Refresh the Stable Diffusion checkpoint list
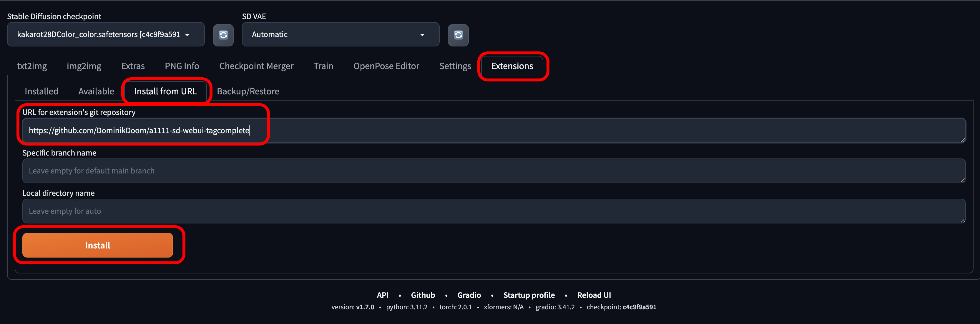980x324 pixels. coord(223,35)
